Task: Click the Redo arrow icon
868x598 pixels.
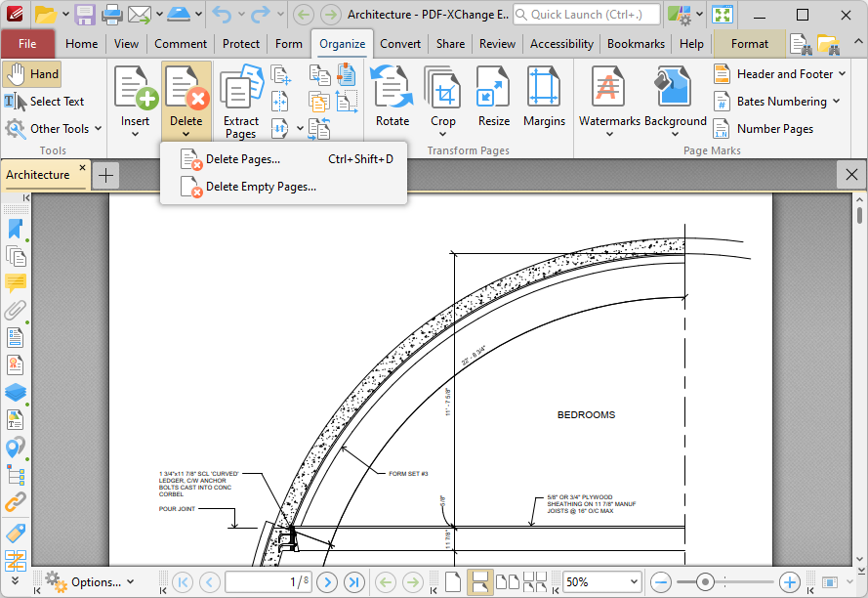Action: [260, 15]
